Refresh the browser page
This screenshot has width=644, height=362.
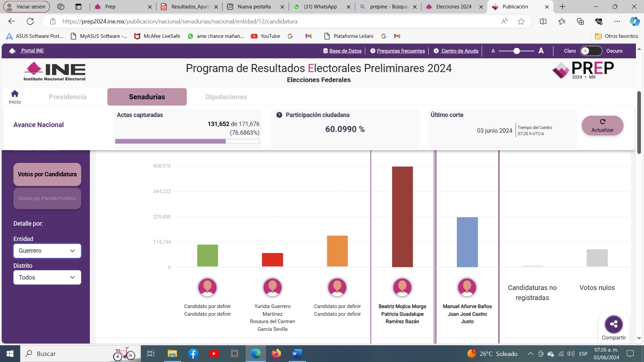click(30, 21)
